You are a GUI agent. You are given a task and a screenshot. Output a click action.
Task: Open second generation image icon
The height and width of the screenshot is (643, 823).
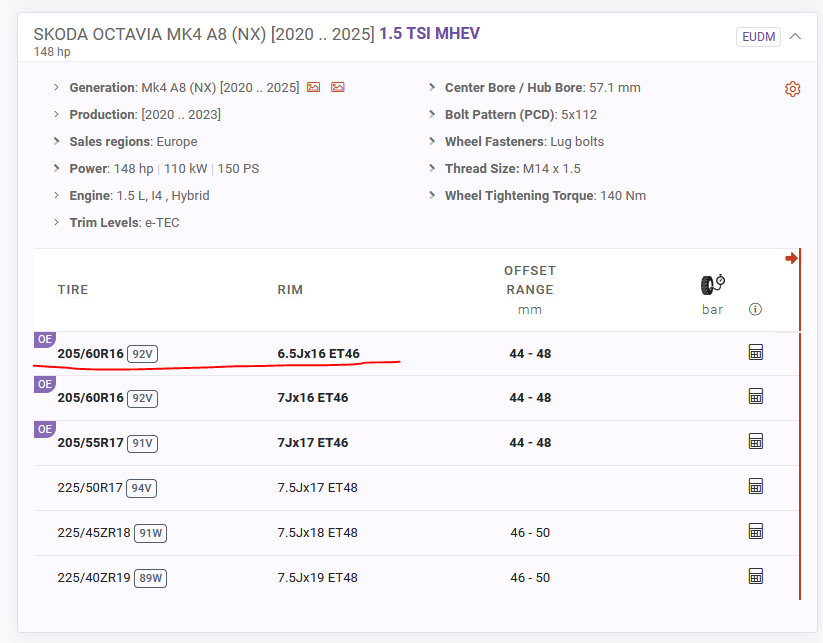[337, 87]
